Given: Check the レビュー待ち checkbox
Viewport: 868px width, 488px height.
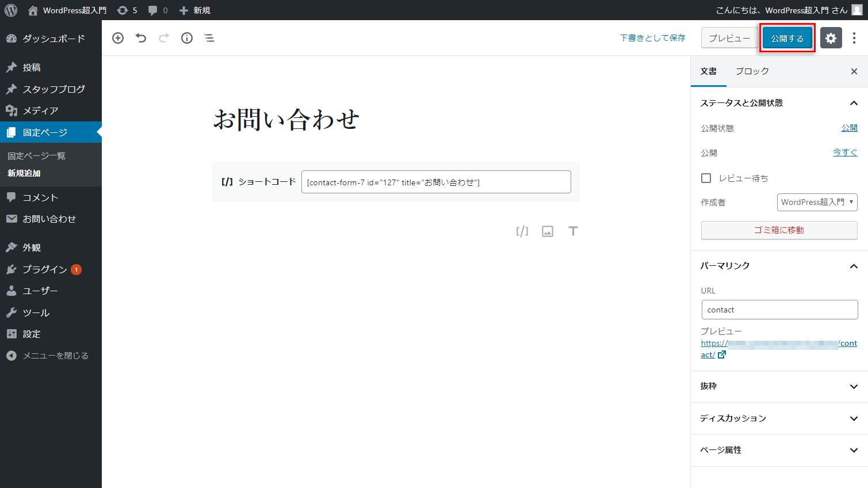Looking at the screenshot, I should [x=706, y=178].
